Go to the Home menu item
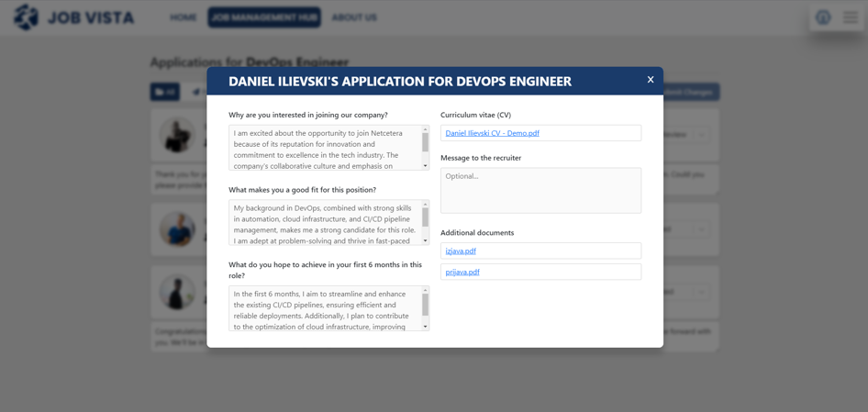The width and height of the screenshot is (868, 412). click(184, 17)
